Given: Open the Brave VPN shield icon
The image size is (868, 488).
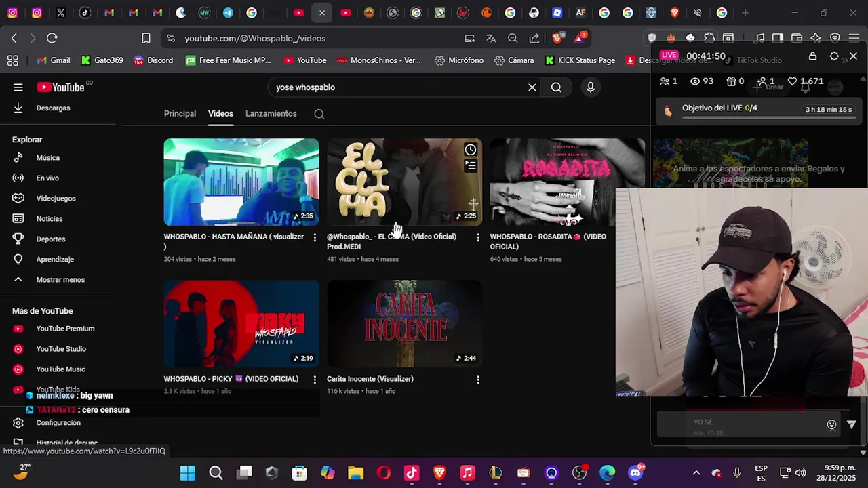Looking at the screenshot, I should (x=835, y=38).
